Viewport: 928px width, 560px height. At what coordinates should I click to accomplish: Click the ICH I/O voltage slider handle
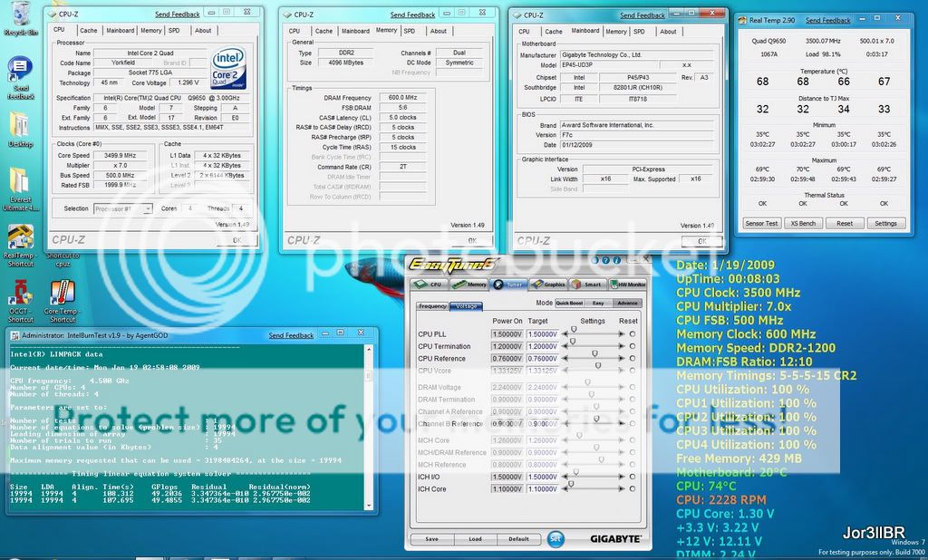pos(575,472)
